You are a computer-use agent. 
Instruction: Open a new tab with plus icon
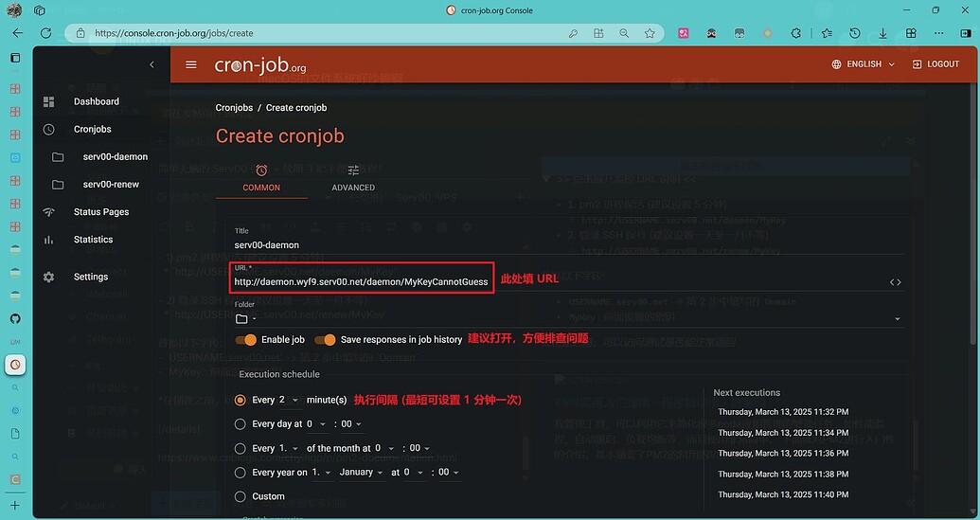pyautogui.click(x=16, y=505)
